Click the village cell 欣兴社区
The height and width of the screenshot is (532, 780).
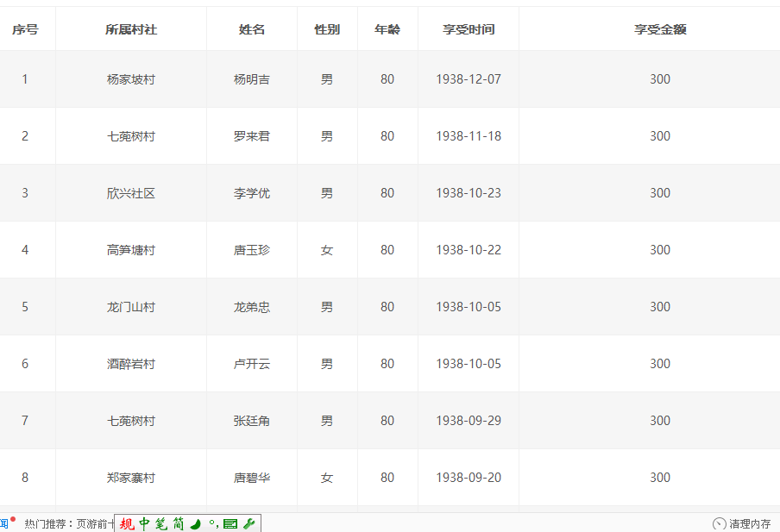click(x=131, y=193)
